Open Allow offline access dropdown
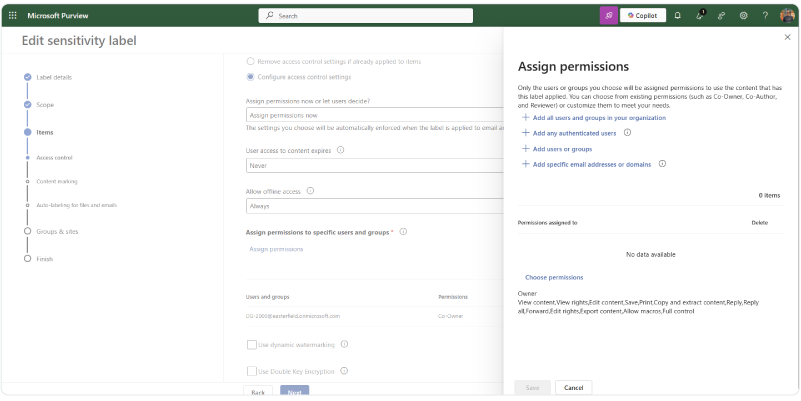 (x=372, y=206)
